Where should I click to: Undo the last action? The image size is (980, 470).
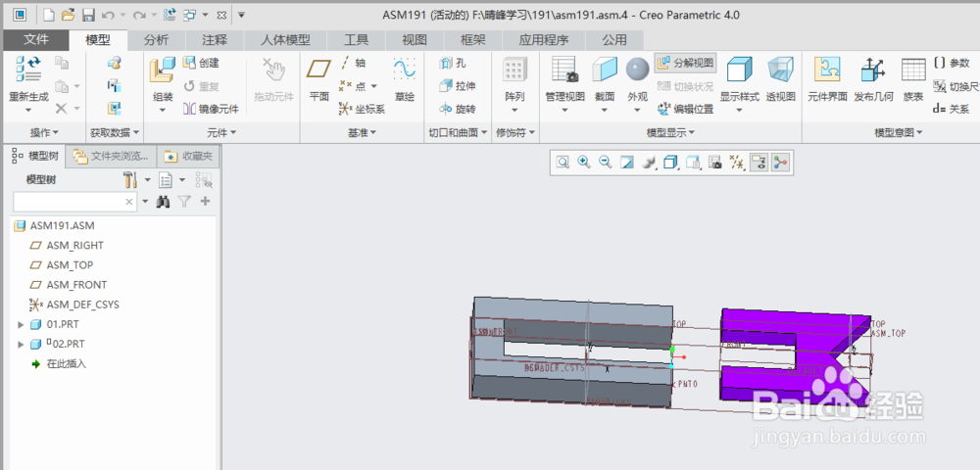(108, 15)
